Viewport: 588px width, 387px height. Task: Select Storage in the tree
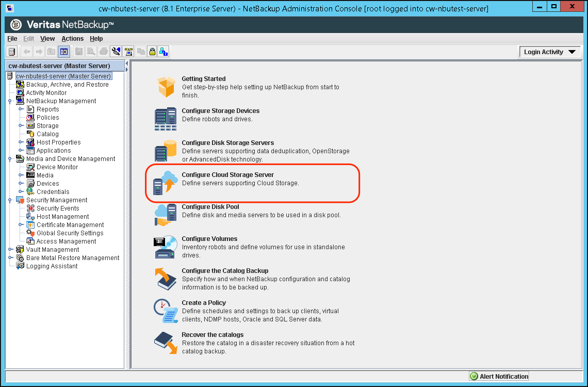tap(47, 125)
